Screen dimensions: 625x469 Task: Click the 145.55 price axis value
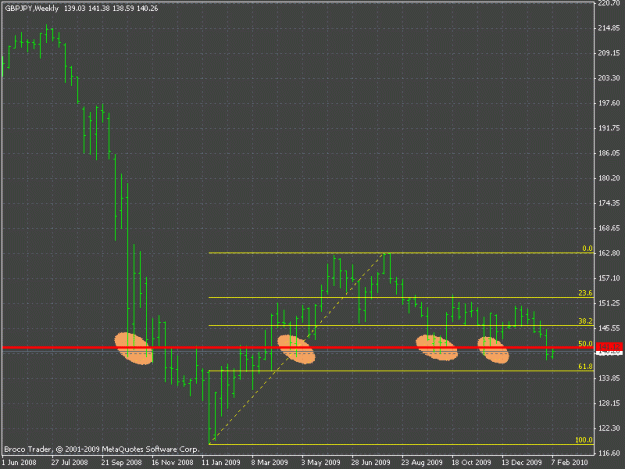click(x=609, y=328)
